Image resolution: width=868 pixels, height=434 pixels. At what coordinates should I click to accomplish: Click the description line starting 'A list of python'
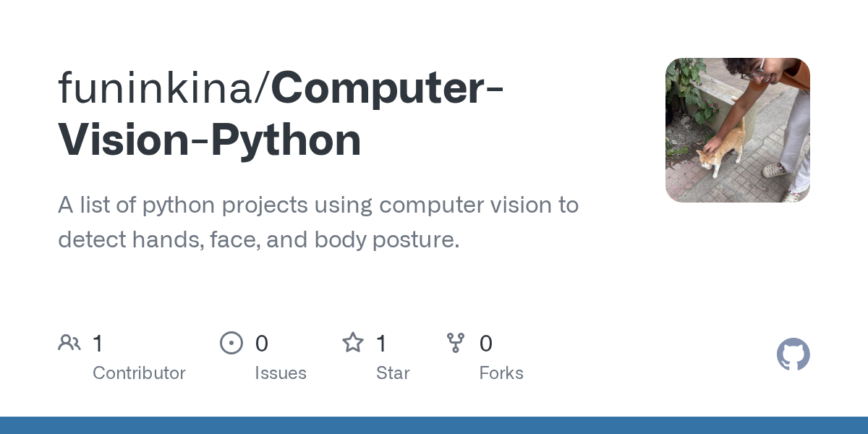(x=318, y=205)
